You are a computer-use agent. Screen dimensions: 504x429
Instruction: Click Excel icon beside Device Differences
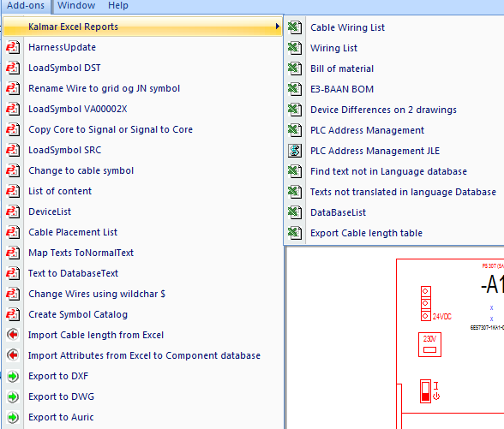295,110
